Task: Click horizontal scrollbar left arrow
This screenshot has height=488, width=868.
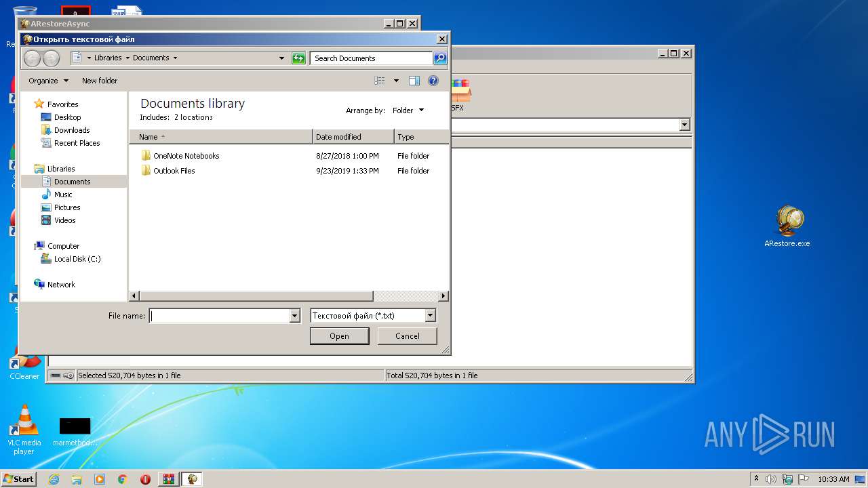Action: click(134, 296)
